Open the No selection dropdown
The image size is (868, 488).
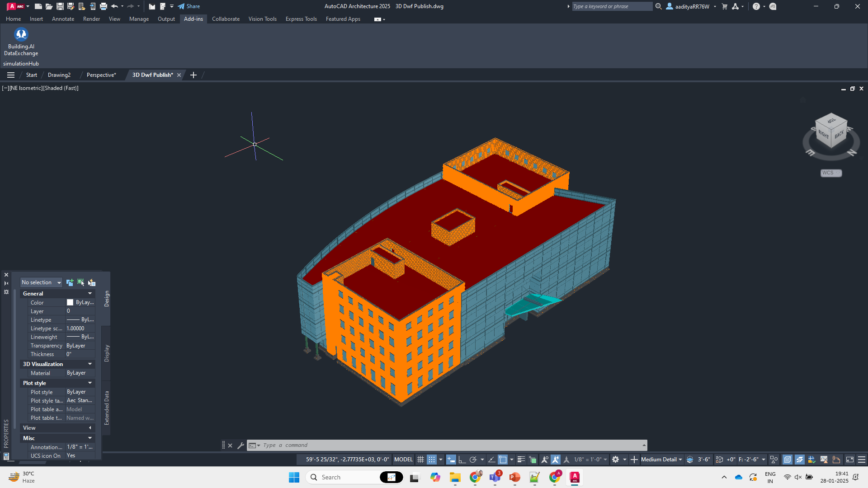pos(41,282)
